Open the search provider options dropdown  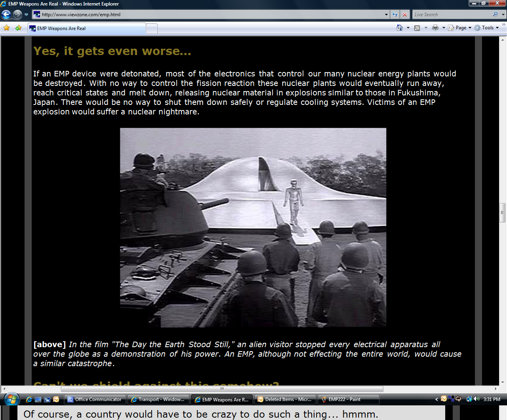(x=503, y=15)
